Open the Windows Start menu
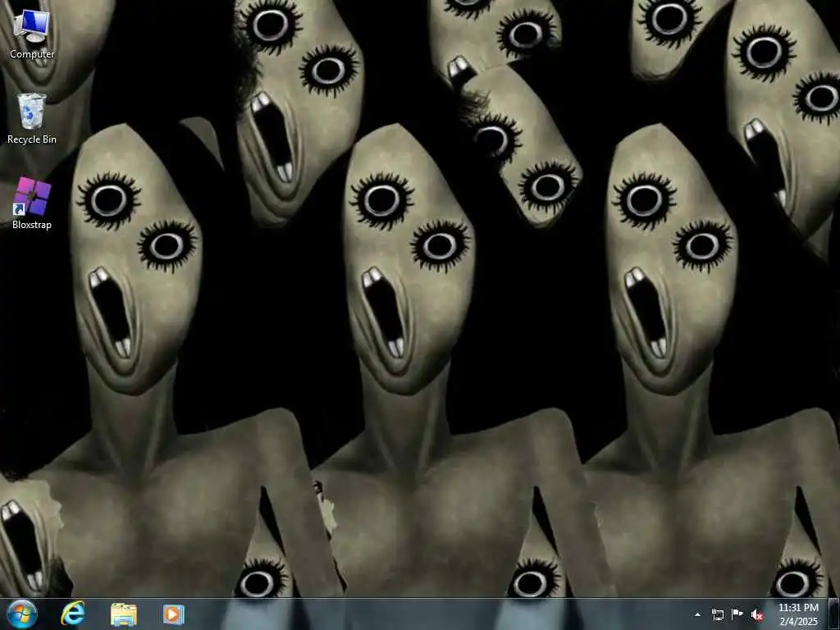The height and width of the screenshot is (630, 840). tap(22, 614)
